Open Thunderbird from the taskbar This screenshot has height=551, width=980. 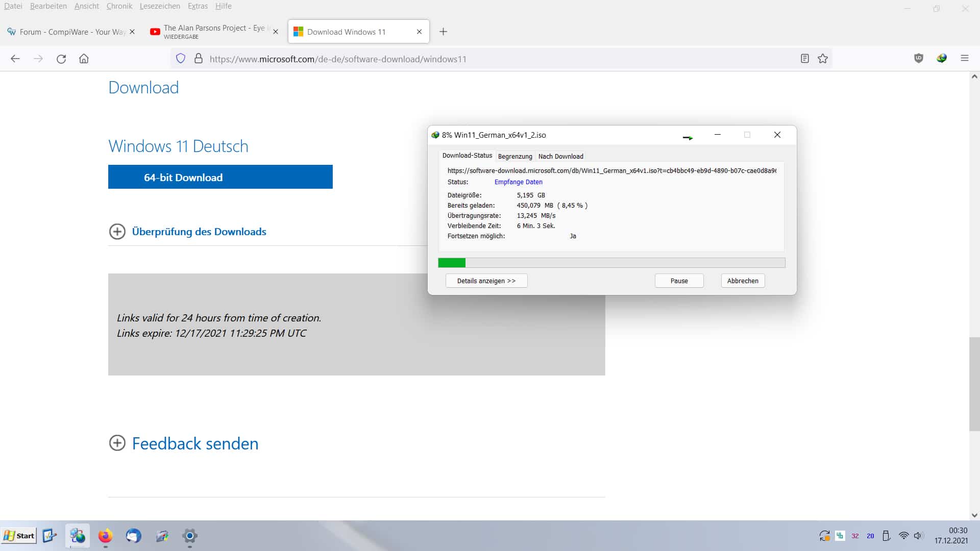coord(133,536)
